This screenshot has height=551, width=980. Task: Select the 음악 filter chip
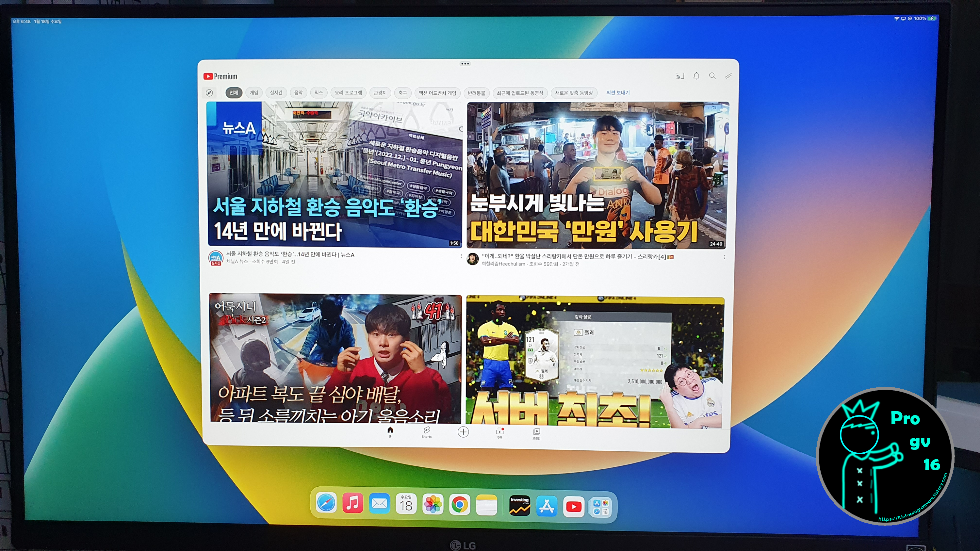(x=298, y=93)
